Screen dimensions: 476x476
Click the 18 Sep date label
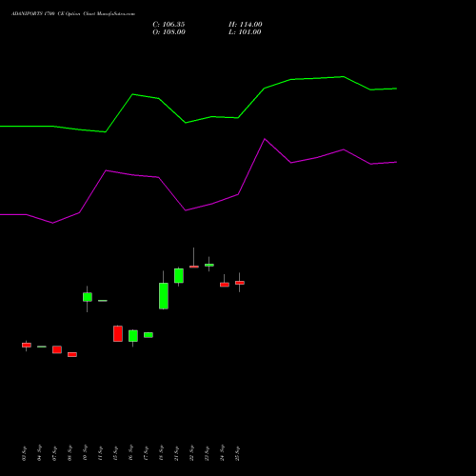click(x=162, y=453)
